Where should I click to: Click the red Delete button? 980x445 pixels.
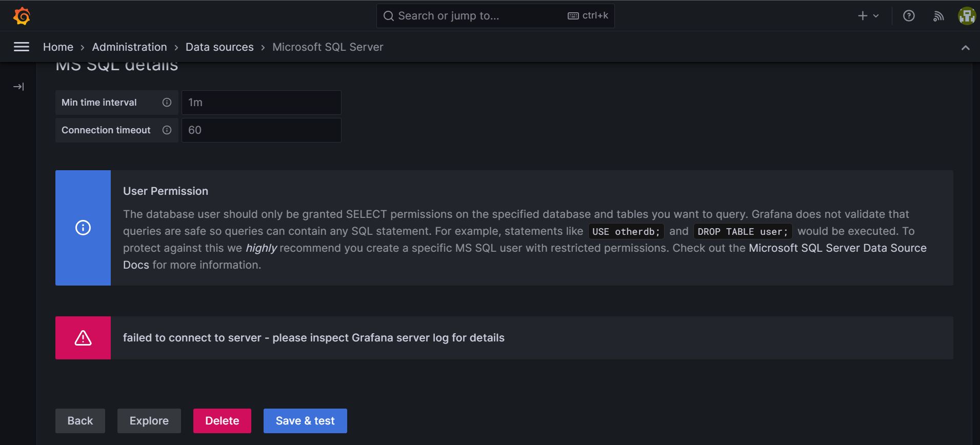click(x=222, y=421)
